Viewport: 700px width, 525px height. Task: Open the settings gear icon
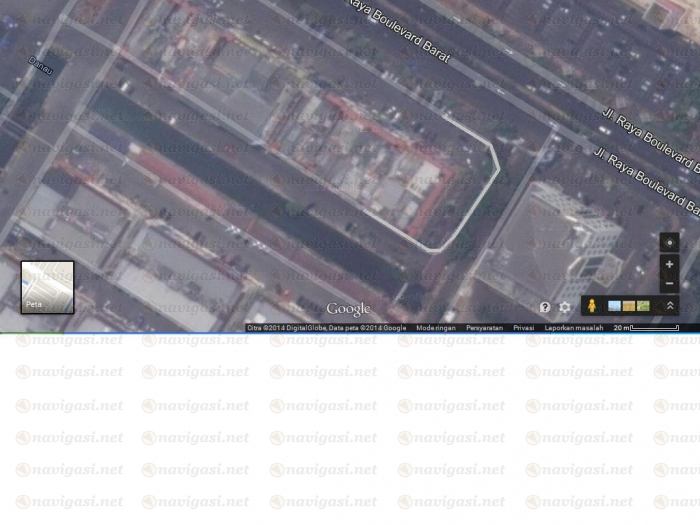pos(565,307)
